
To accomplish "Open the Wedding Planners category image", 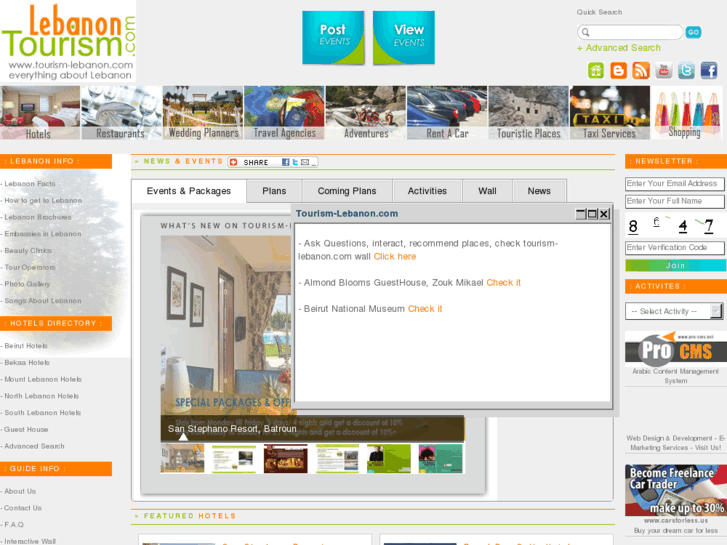I will pos(203,113).
